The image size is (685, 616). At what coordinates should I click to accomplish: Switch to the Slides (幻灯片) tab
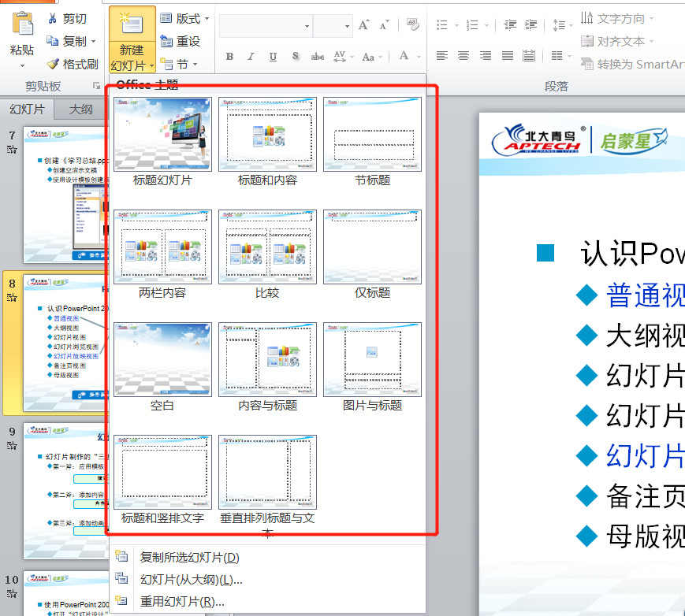(28, 109)
